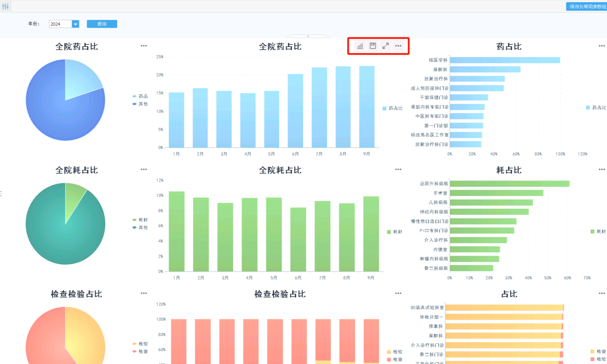The height and width of the screenshot is (364, 607).
Task: Open more options for 检查检验占比 pie chart
Action: [x=144, y=293]
